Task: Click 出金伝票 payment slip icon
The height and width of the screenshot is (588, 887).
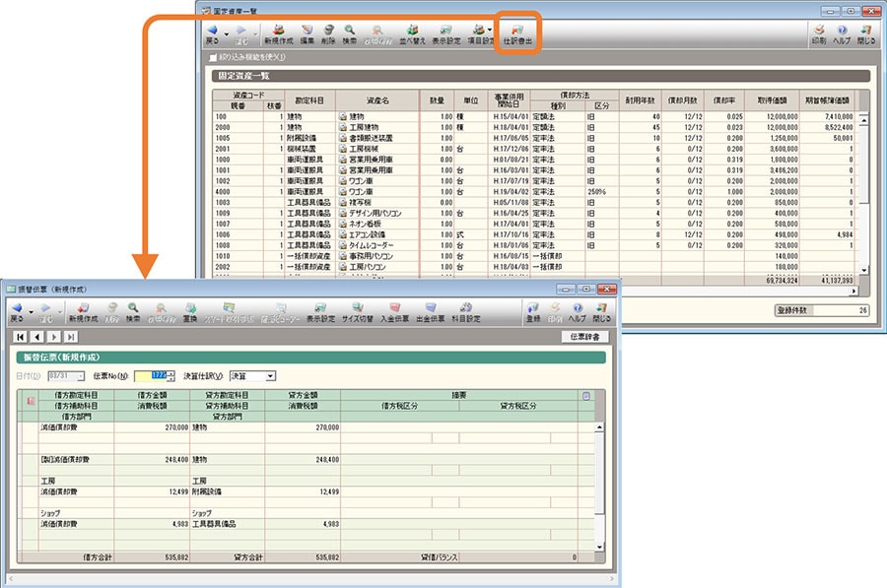Action: click(x=431, y=312)
